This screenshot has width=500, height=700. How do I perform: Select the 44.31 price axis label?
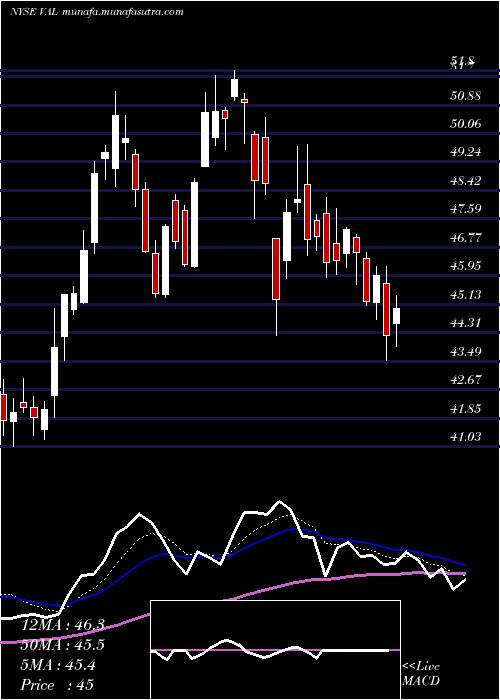(x=466, y=322)
